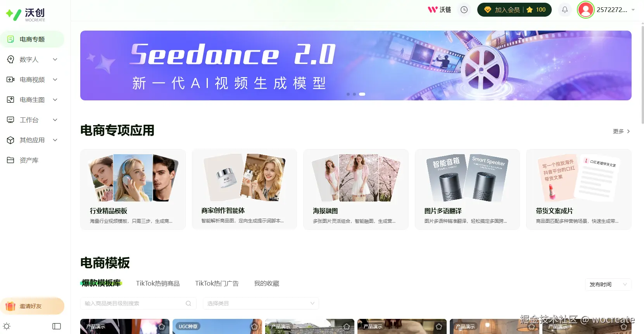Open 海报融图 card
The width and height of the screenshot is (644, 334).
(x=356, y=189)
